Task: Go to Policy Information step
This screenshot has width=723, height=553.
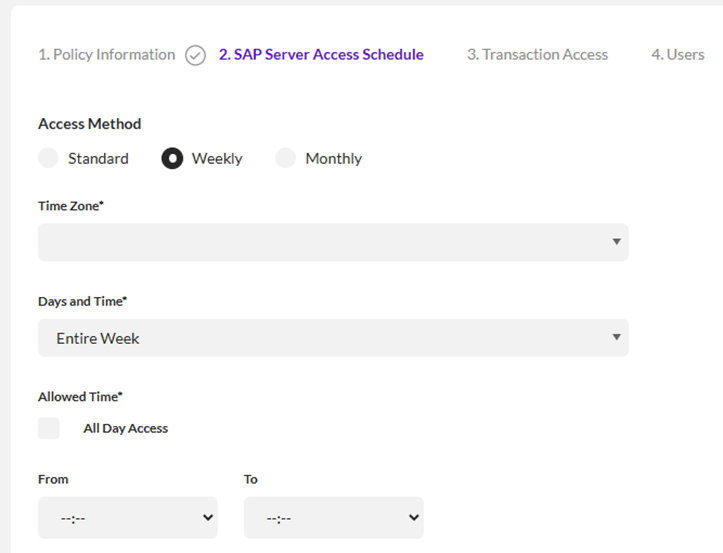Action: click(x=106, y=55)
